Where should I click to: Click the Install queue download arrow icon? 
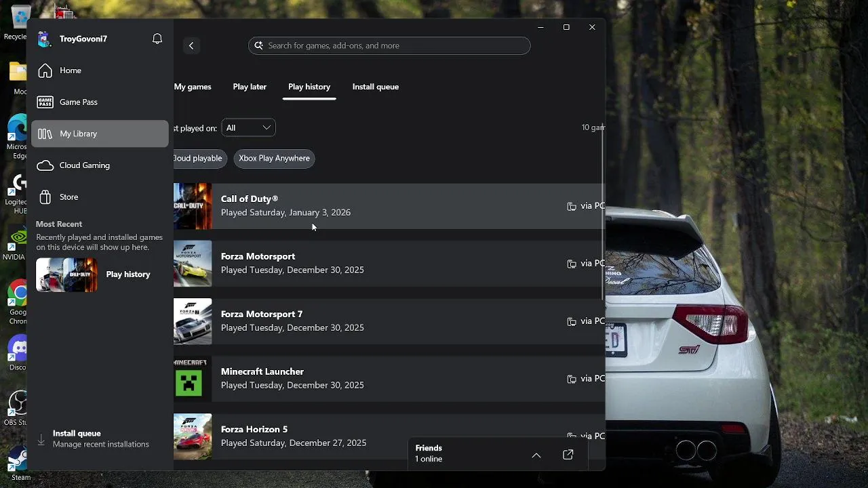[41, 439]
